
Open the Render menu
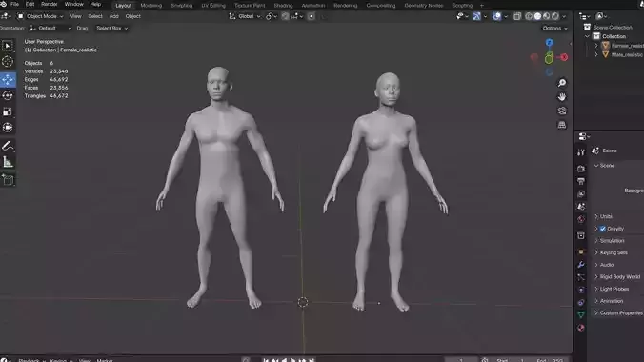[x=50, y=4]
